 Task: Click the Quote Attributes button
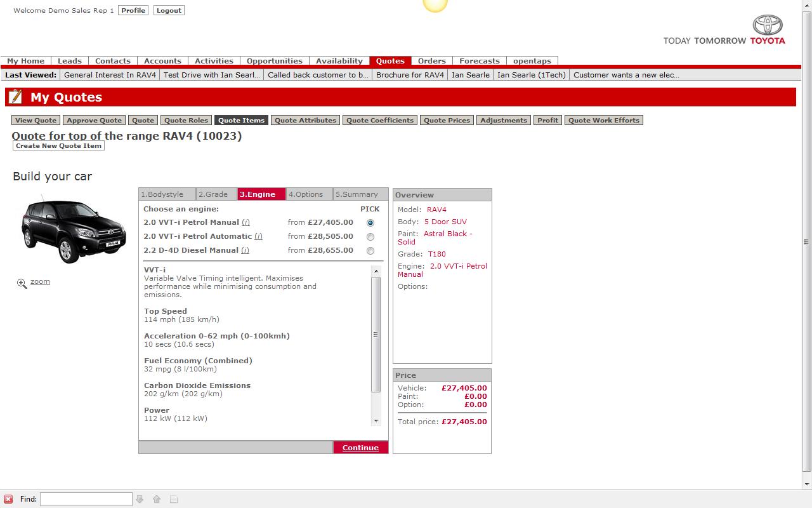point(305,120)
